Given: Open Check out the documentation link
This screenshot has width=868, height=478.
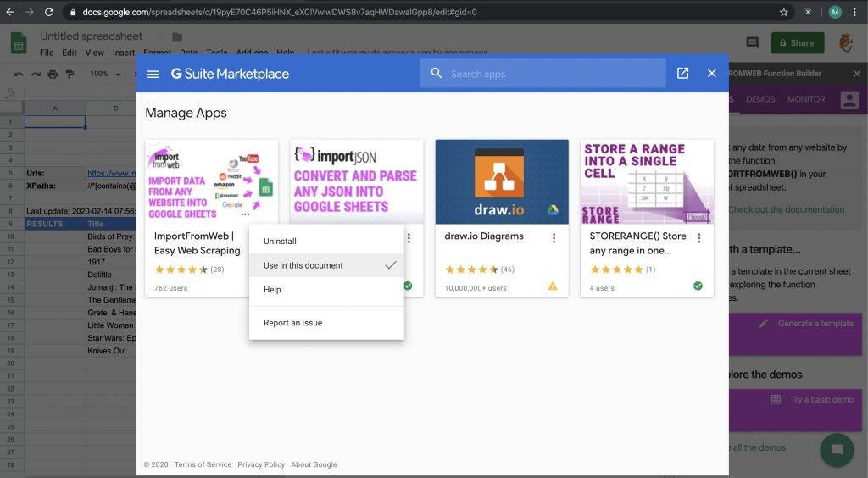Looking at the screenshot, I should (786, 209).
